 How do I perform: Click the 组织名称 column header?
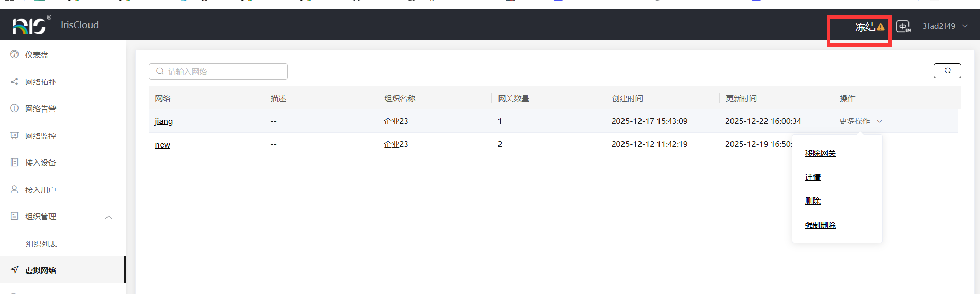pos(400,98)
